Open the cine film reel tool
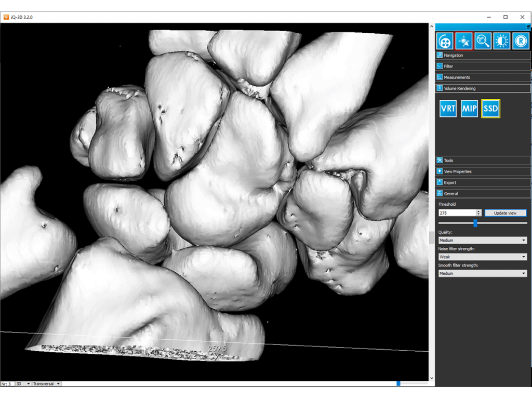The image size is (532, 399). click(445, 41)
